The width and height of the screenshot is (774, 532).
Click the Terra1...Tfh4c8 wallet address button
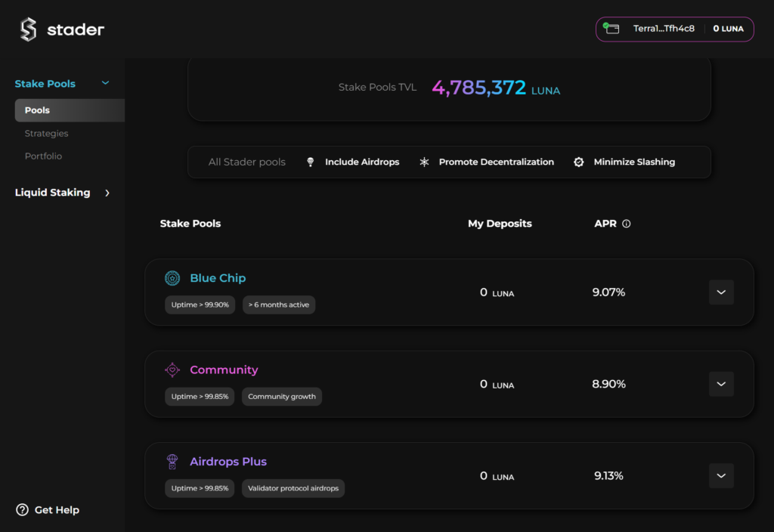click(664, 29)
